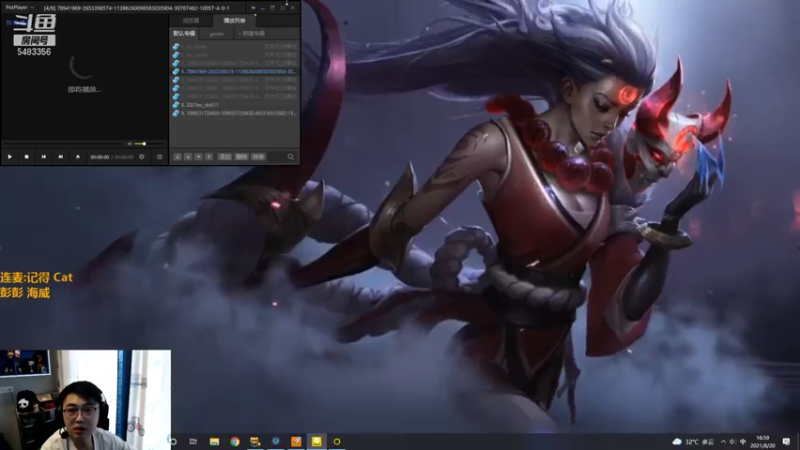The image size is (800, 450).
Task: Pin PotPlayer window always on top
Action: tap(253, 8)
